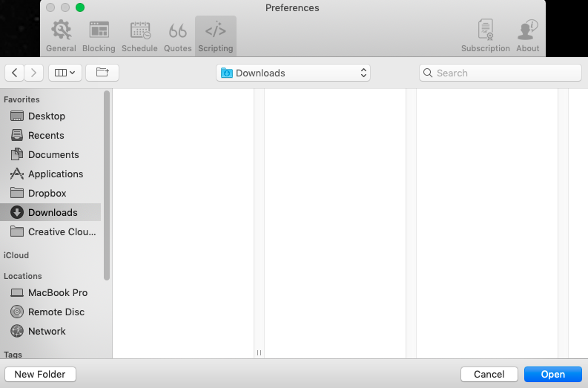Click the Search field
The height and width of the screenshot is (388, 588).
tap(501, 73)
